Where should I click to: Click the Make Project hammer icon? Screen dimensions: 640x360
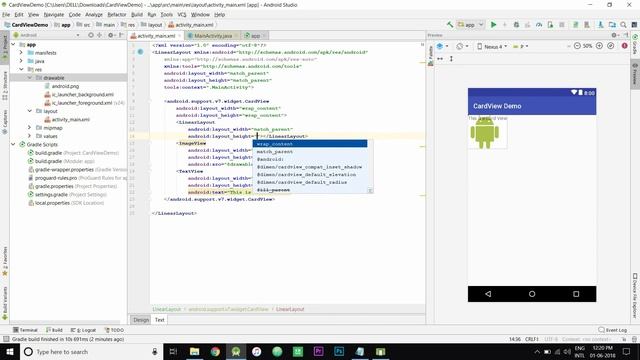[x=450, y=24]
